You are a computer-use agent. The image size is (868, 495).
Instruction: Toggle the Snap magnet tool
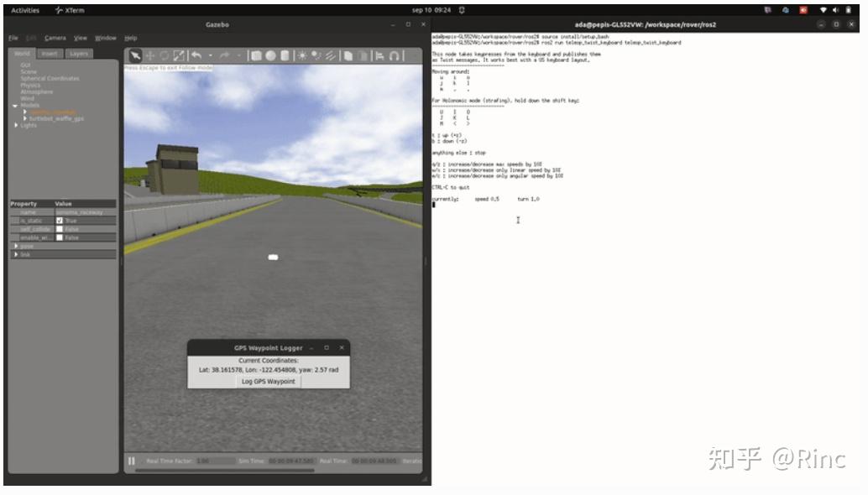click(x=395, y=55)
